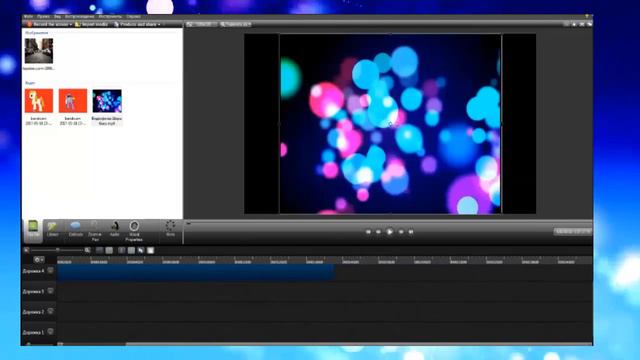This screenshot has width=640, height=360.
Task: Open the Воспроизведение menu
Action: (80, 17)
